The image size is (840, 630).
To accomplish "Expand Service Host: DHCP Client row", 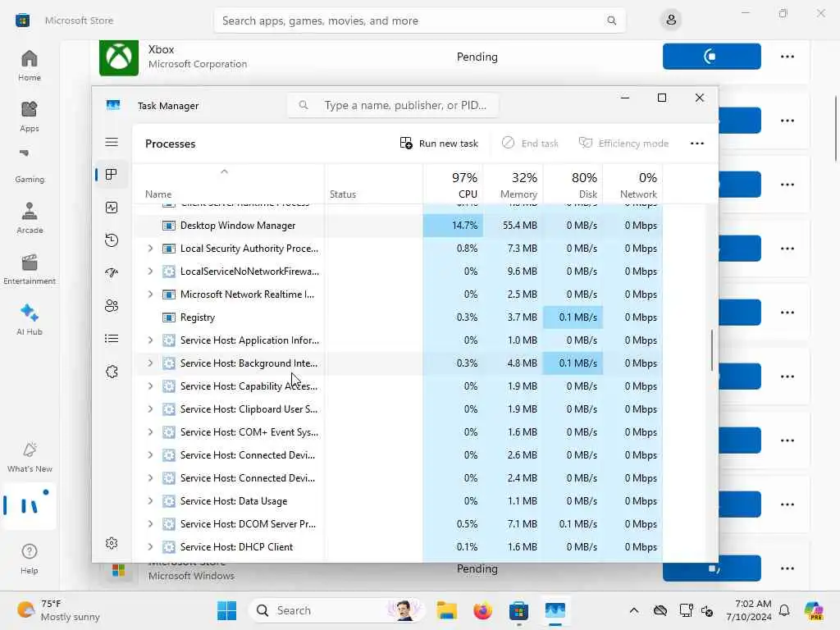I will click(x=151, y=547).
